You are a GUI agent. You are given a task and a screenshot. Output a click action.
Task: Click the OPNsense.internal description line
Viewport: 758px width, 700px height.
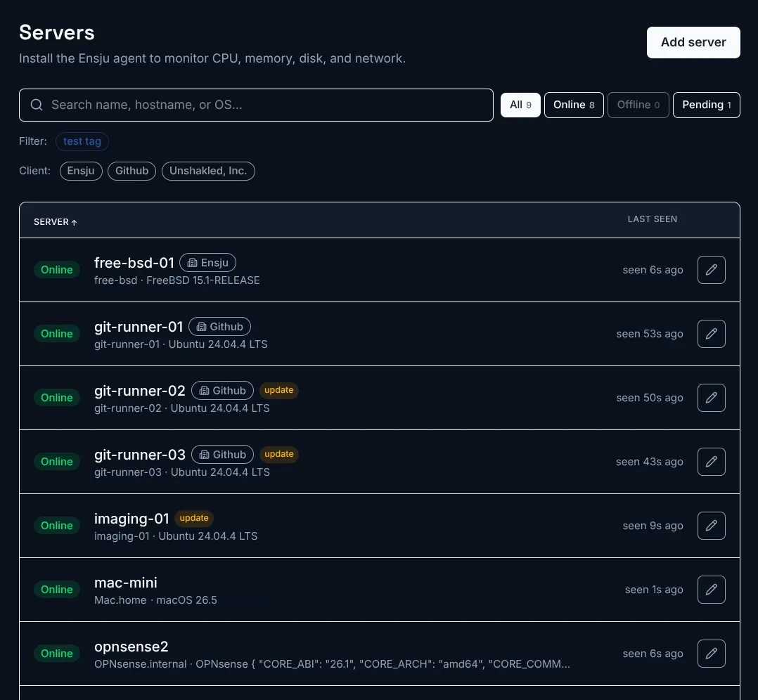332,664
